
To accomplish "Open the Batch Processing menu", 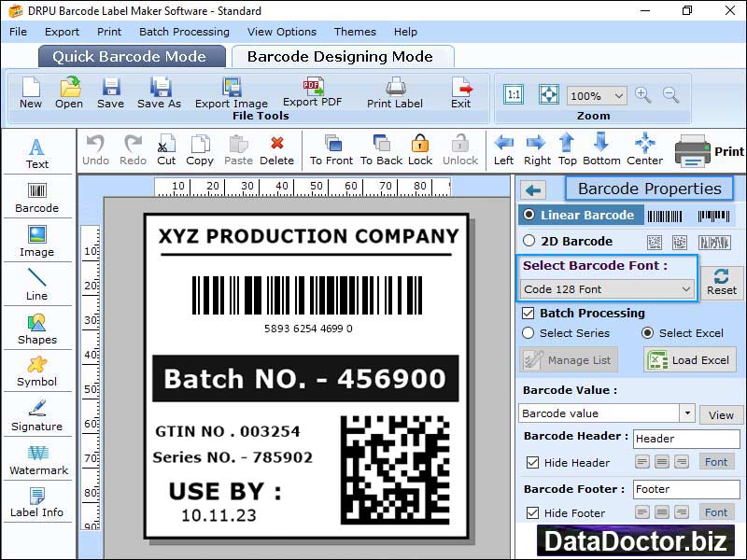I will coord(184,32).
